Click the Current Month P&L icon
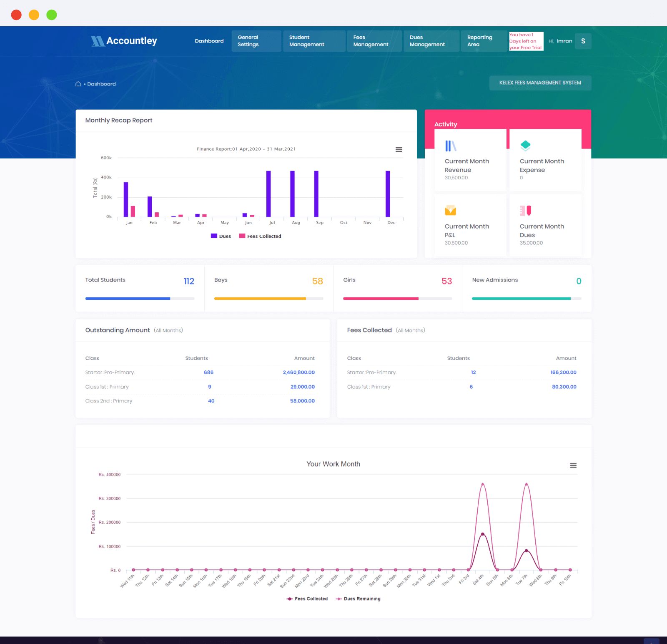The width and height of the screenshot is (667, 644). point(450,210)
